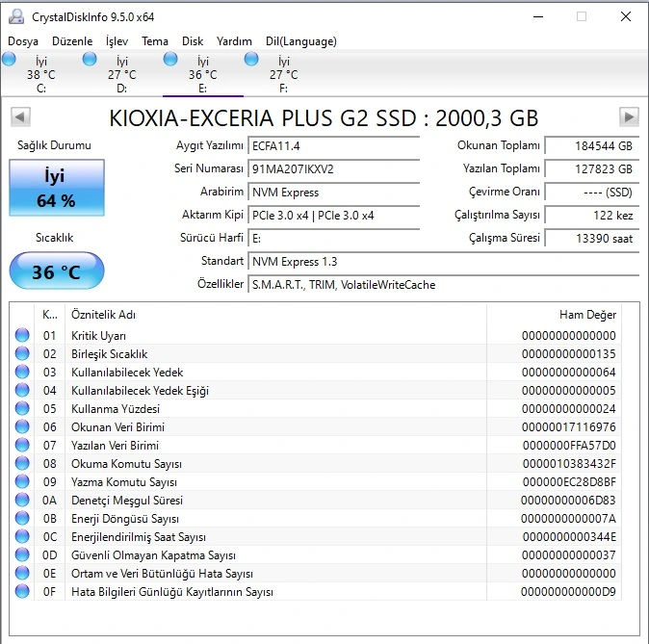
Task: Click the Ham Değer column header
Action: (x=555, y=315)
